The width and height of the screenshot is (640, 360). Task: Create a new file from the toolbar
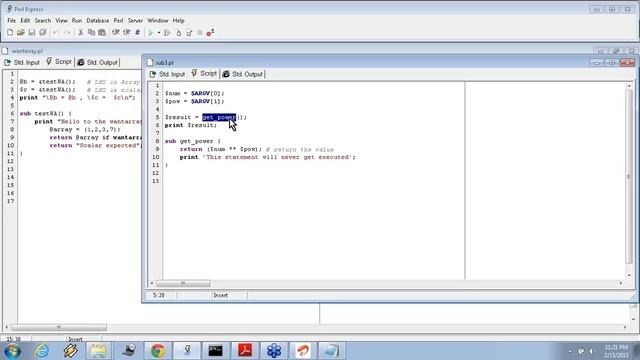(10, 32)
